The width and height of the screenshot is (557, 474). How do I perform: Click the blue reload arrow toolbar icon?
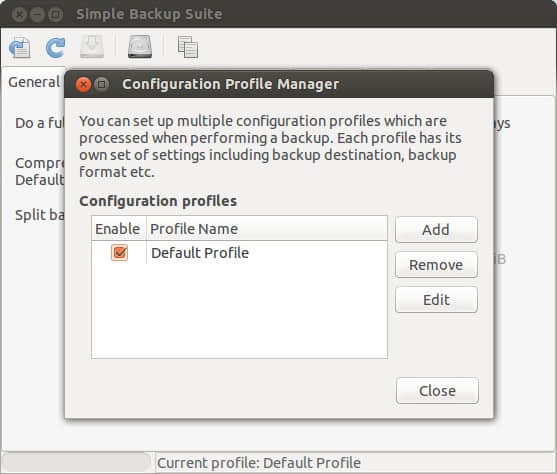56,47
